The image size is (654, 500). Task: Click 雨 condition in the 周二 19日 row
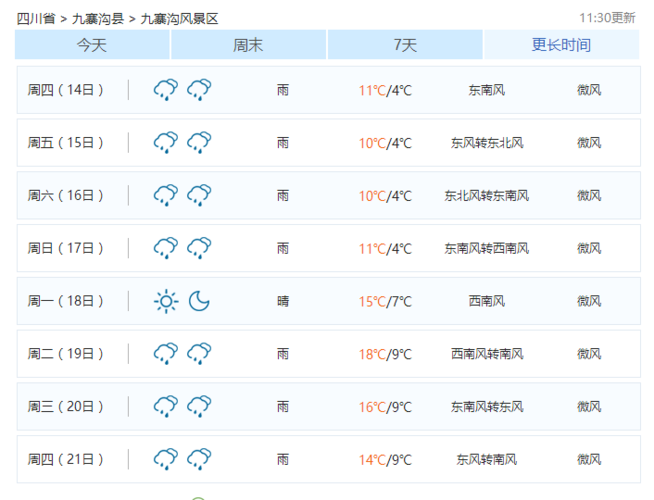[283, 354]
